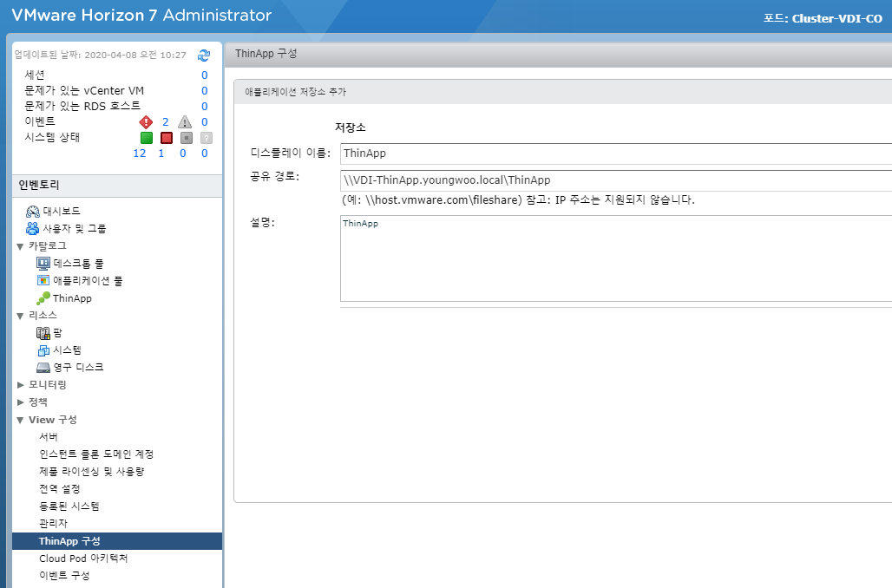892x588 pixels.
Task: Click the 디스플레이 이름 input field
Action: [x=616, y=154]
